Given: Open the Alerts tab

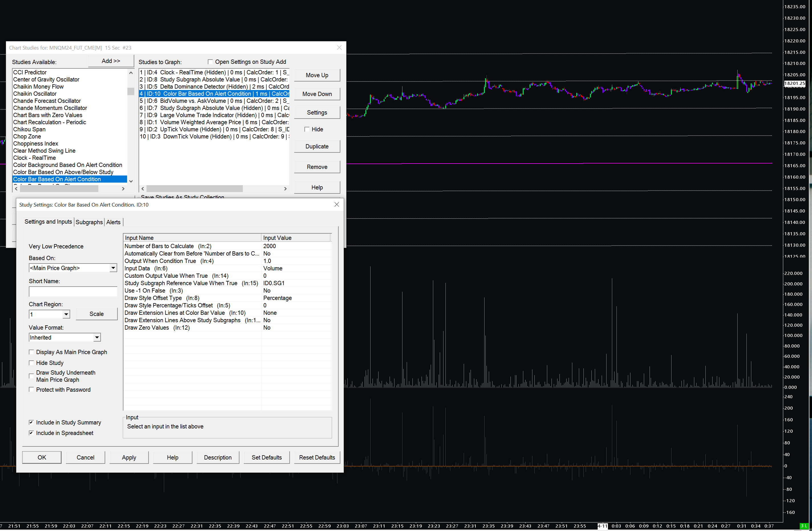Looking at the screenshot, I should [113, 222].
